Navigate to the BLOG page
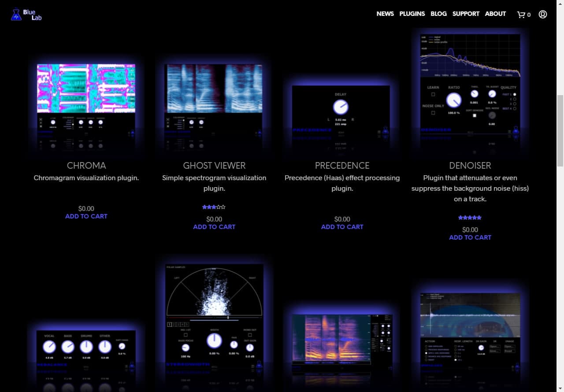 438,14
